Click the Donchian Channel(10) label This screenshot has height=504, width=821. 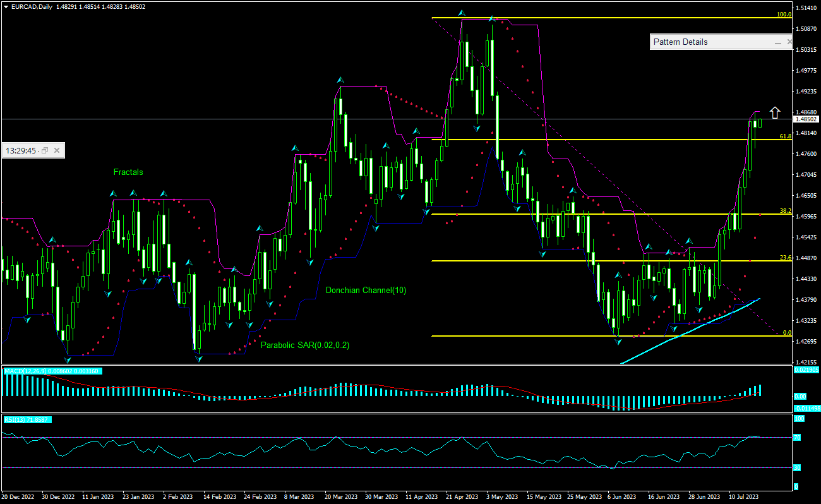click(366, 290)
